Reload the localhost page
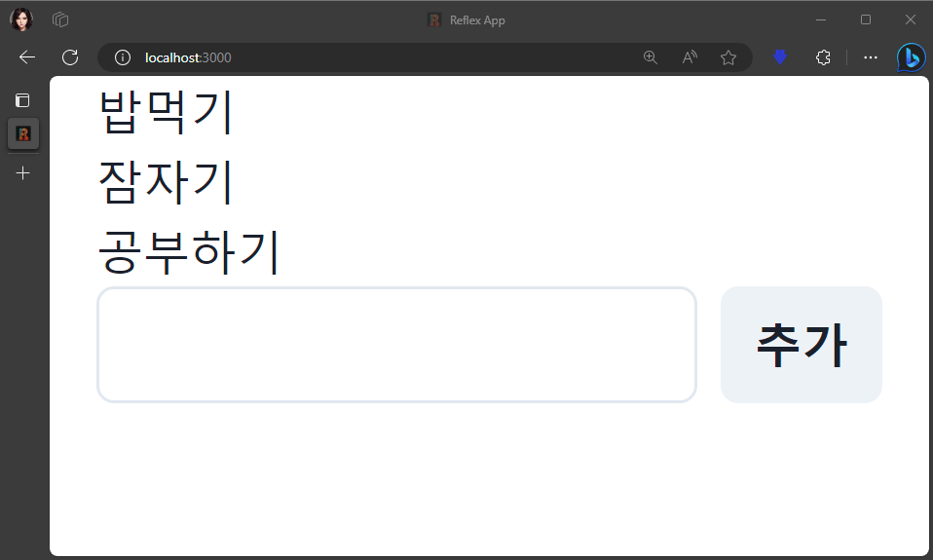This screenshot has height=560, width=933. pyautogui.click(x=70, y=57)
